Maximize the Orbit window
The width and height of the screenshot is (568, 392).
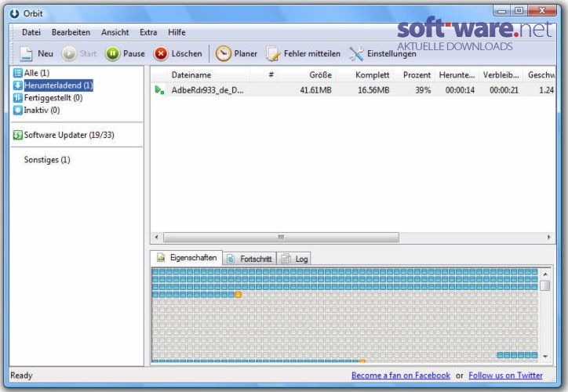coord(519,11)
